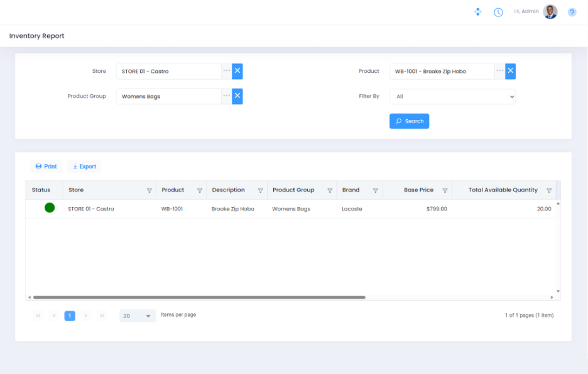
Task: Open the help question mark icon
Action: (572, 12)
